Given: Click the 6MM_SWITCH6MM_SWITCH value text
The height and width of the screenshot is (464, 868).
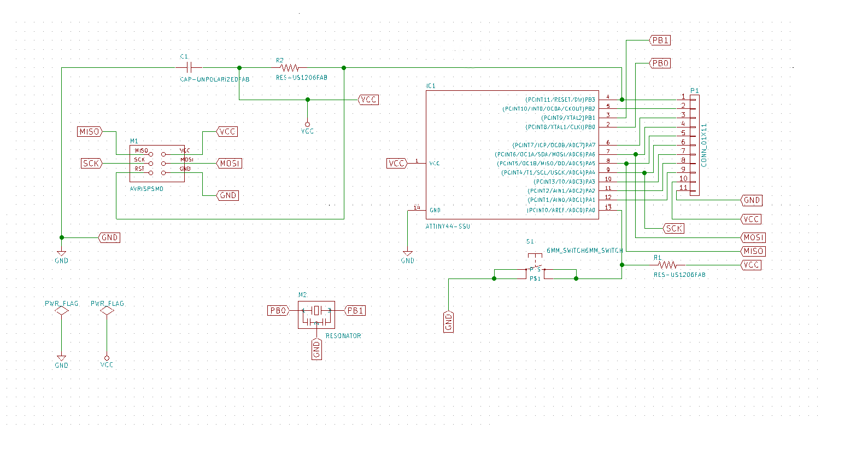Looking at the screenshot, I should pos(585,251).
